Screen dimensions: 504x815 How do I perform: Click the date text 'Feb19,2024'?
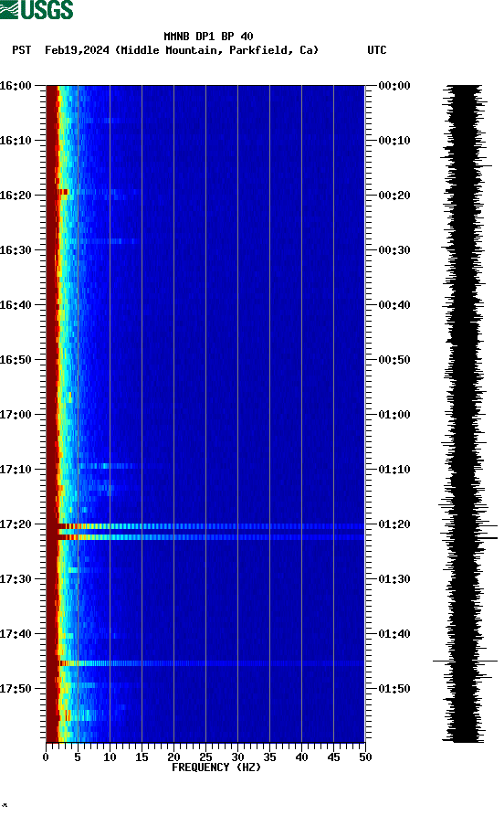click(77, 50)
